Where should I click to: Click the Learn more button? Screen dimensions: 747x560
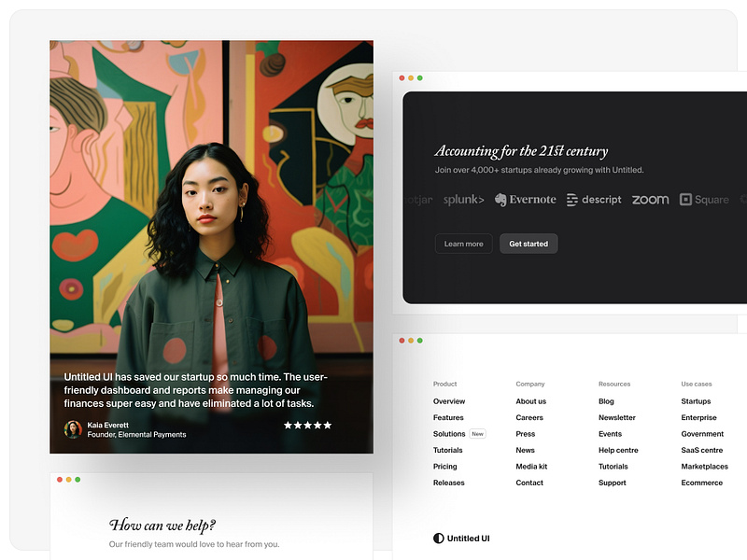(463, 244)
